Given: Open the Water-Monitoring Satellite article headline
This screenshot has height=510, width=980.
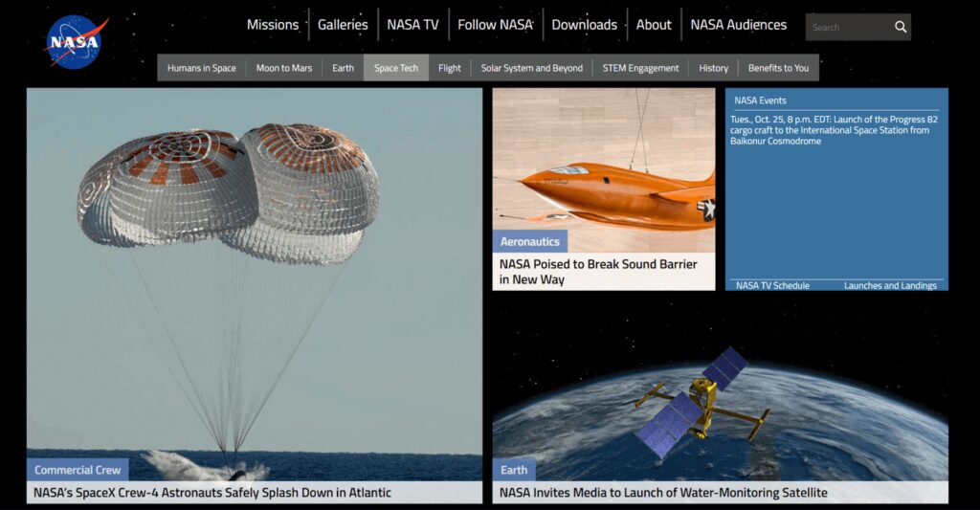Looking at the screenshot, I should click(x=663, y=493).
